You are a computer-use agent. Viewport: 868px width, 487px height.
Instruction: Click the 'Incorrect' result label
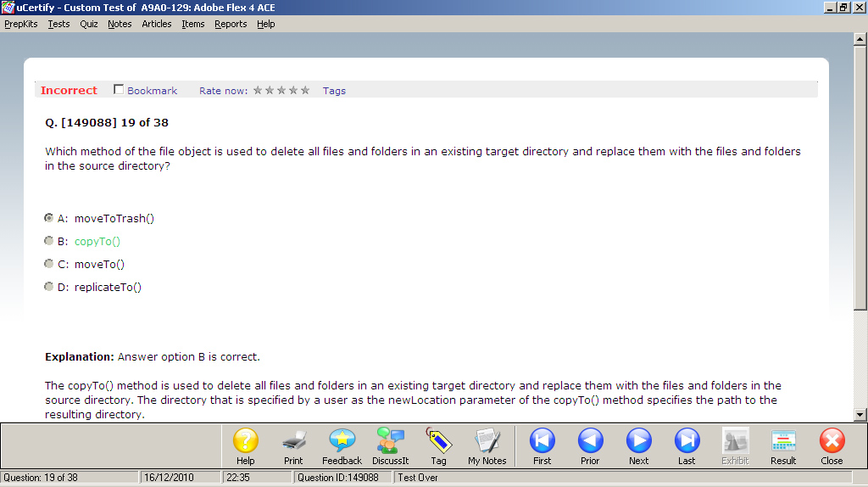point(69,90)
